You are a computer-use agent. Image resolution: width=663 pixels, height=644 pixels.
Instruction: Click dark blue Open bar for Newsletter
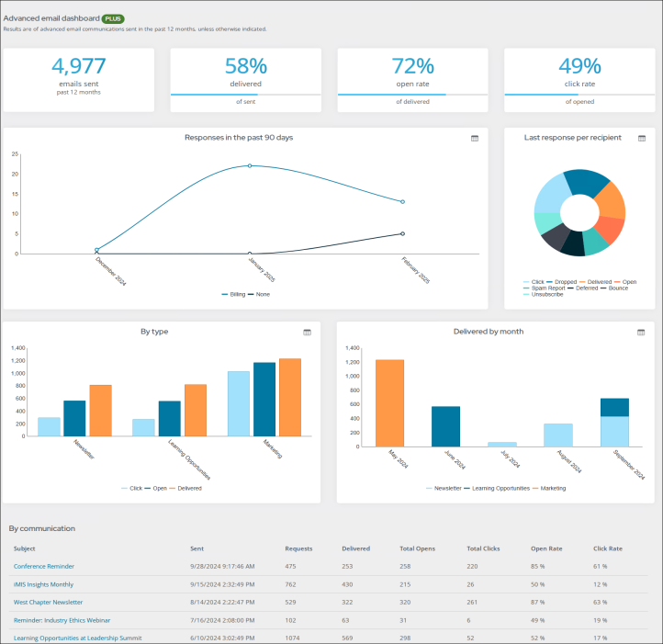74,419
